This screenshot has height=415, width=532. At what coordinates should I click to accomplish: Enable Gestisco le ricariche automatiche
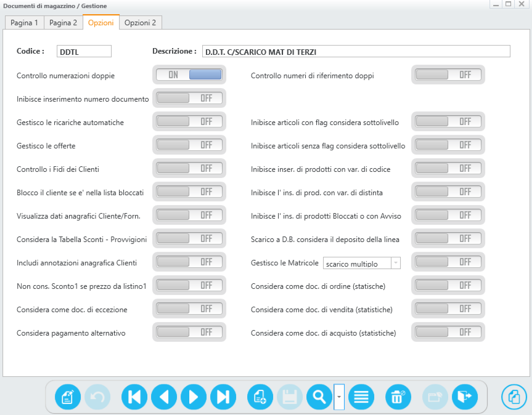tap(189, 122)
